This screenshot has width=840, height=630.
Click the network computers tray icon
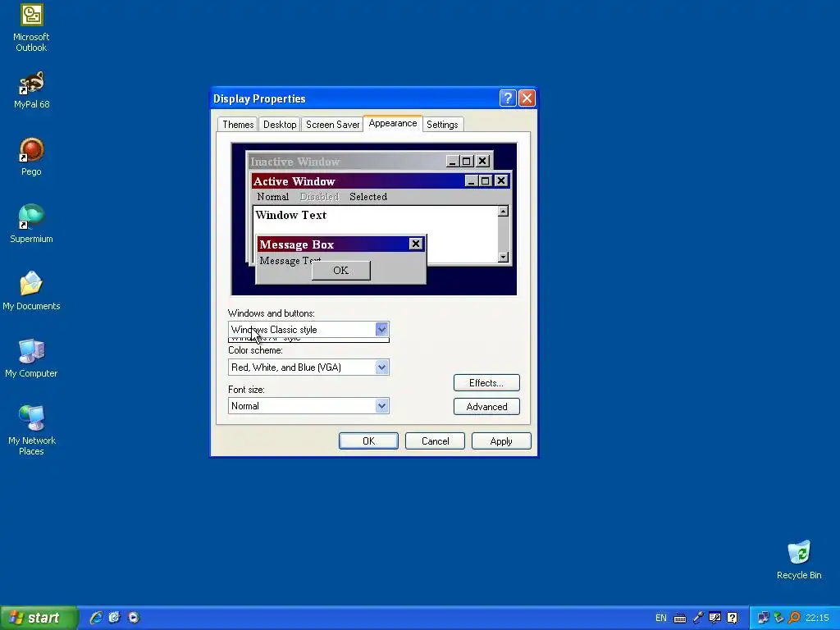pyautogui.click(x=763, y=619)
